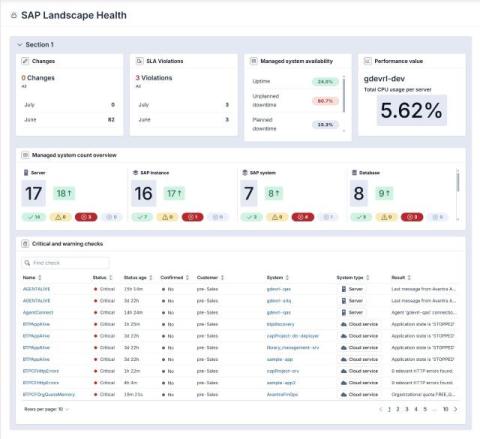The width and height of the screenshot is (480, 439).
Task: Click the Managed system count overview icon
Action: point(25,155)
